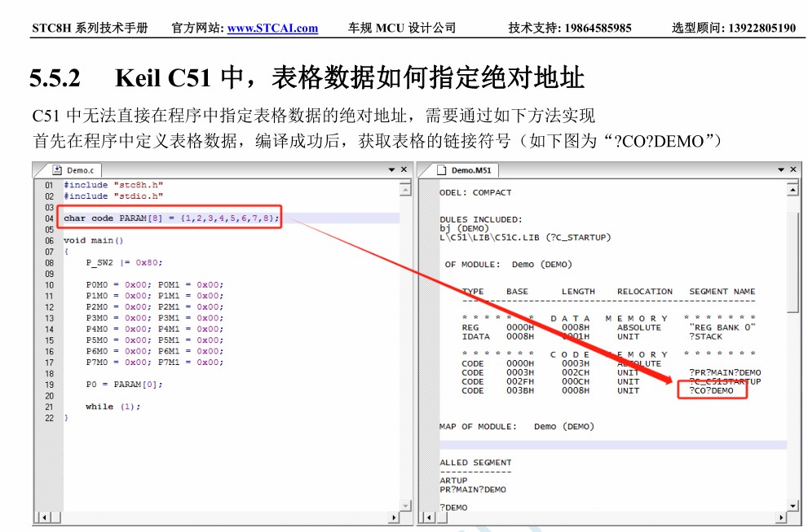Click the ALLED SEGMENT line
The image size is (808, 532).
[475, 463]
